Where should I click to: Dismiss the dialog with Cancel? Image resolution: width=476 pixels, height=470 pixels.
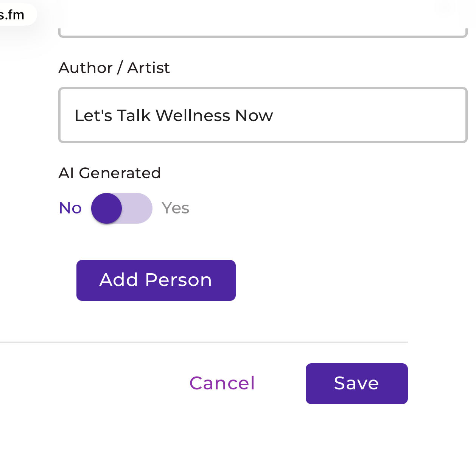tap(222, 383)
